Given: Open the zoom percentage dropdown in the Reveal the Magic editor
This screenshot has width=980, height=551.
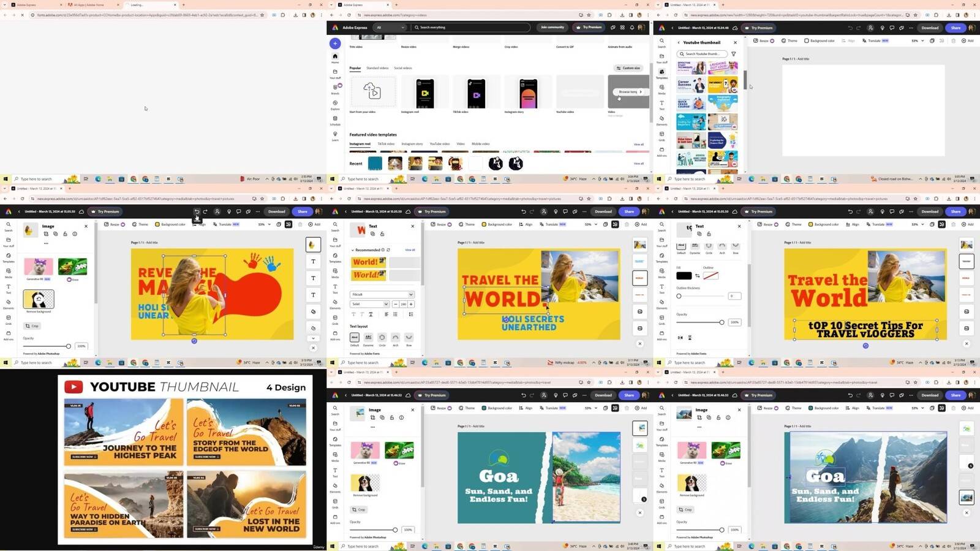Looking at the screenshot, I should click(265, 224).
